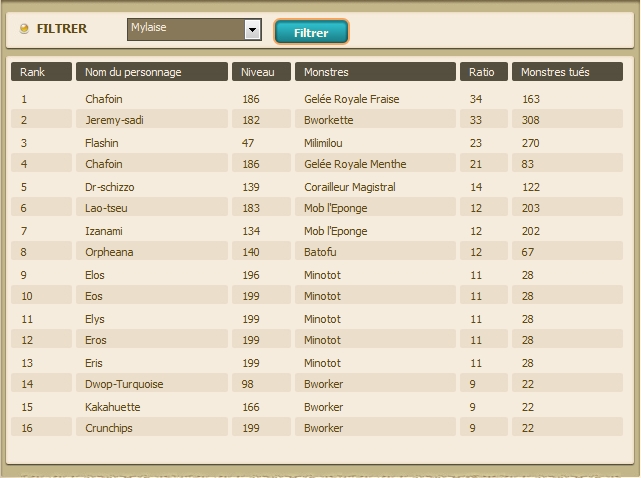Click Mob l'Eponge in Lao-tseu row
The width and height of the screenshot is (641, 478).
point(336,208)
